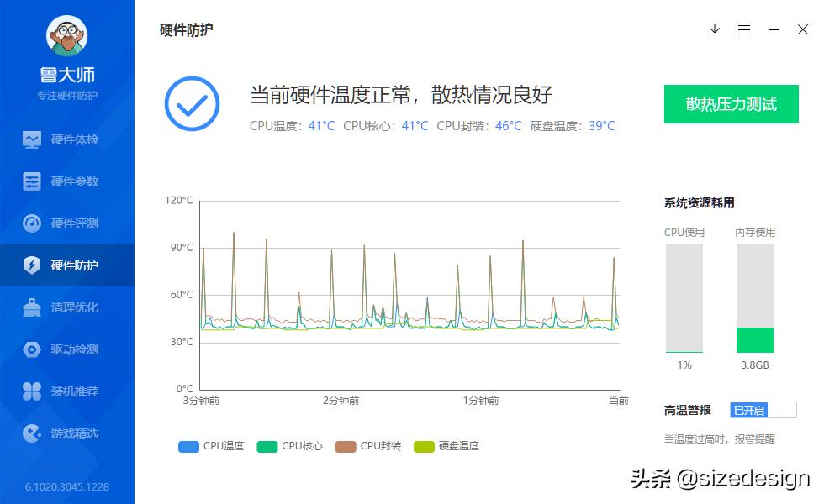Select the 硬件参数 icon in sidebar
Image resolution: width=824 pixels, height=504 pixels.
67,181
